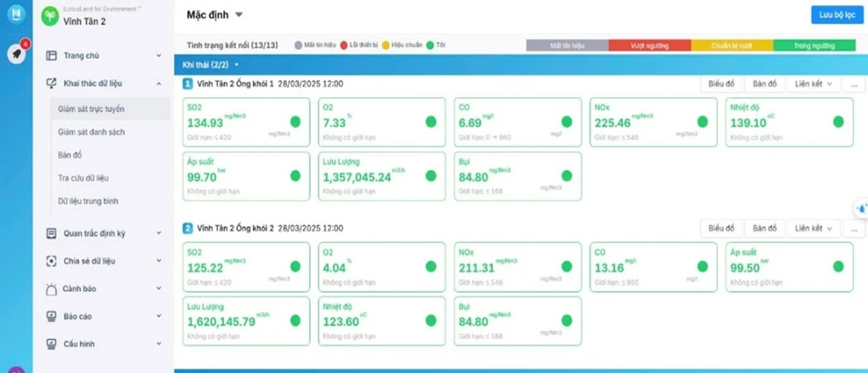Select Giám sát danh sách menu item
The image size is (868, 373).
(91, 131)
